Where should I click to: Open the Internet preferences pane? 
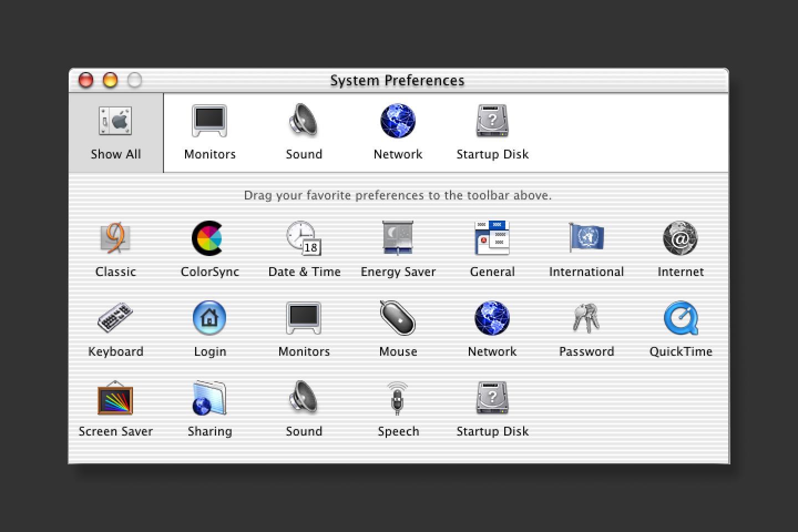pos(680,239)
